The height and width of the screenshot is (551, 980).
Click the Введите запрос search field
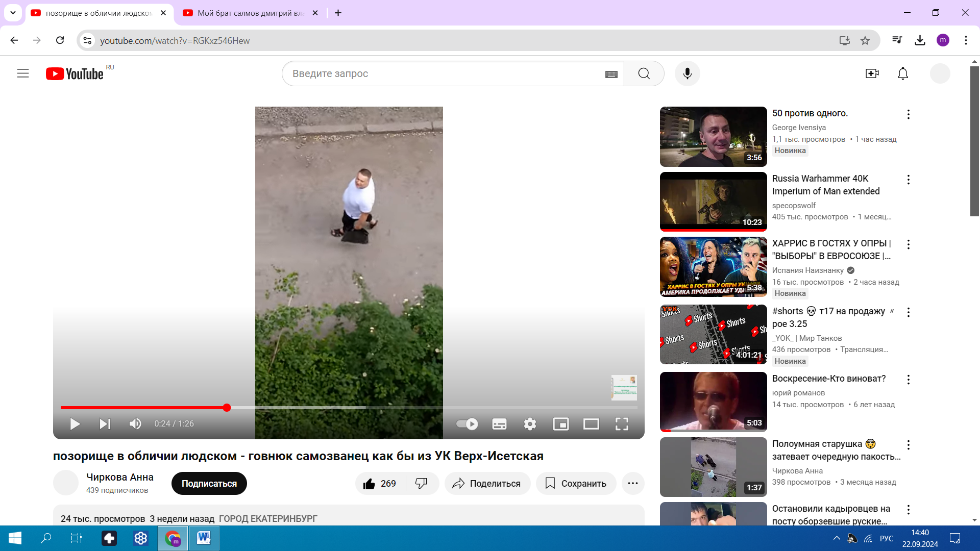(444, 73)
